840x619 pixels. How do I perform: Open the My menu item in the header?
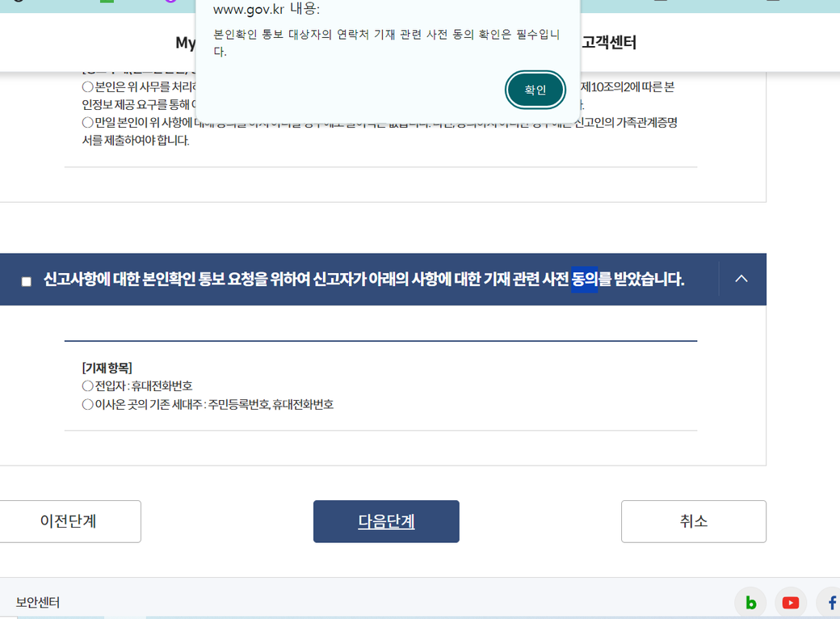tap(186, 43)
